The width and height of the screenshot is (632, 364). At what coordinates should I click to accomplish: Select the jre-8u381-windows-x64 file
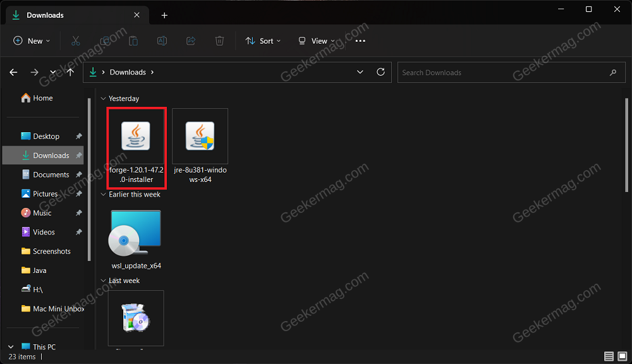200,147
